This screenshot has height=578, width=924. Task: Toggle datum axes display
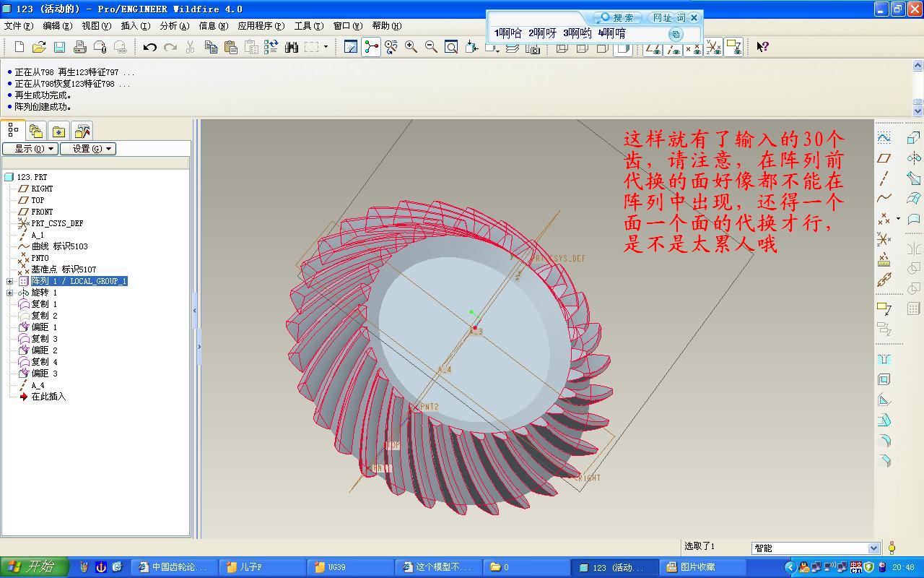click(x=673, y=48)
